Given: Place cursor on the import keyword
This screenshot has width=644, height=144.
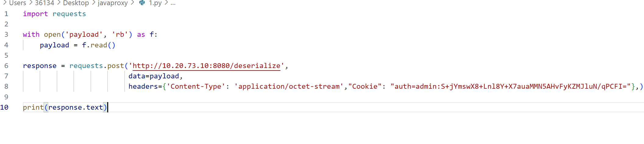Looking at the screenshot, I should (x=35, y=14).
